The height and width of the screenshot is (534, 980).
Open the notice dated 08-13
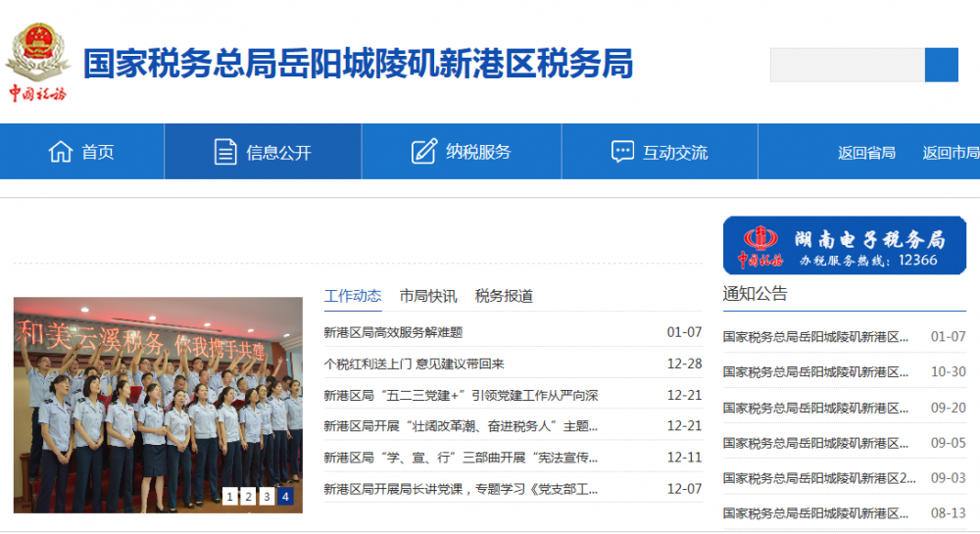[x=815, y=513]
